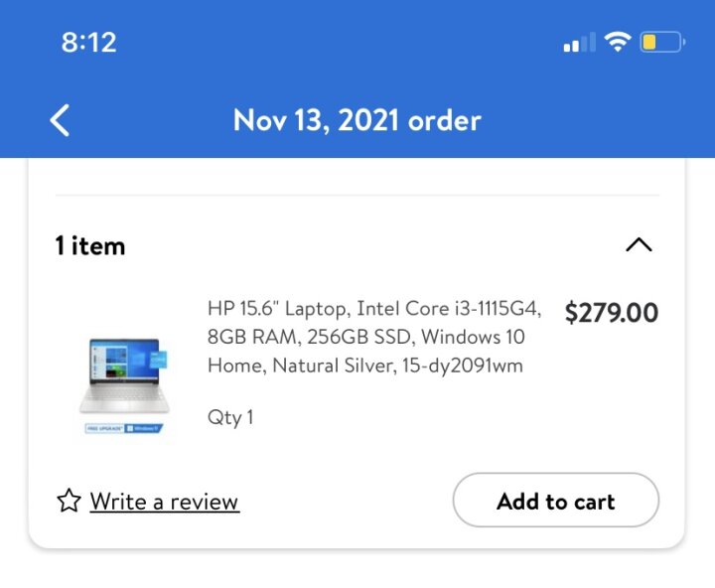The height and width of the screenshot is (588, 715).
Task: Tap the battery indicator icon
Action: click(x=662, y=42)
